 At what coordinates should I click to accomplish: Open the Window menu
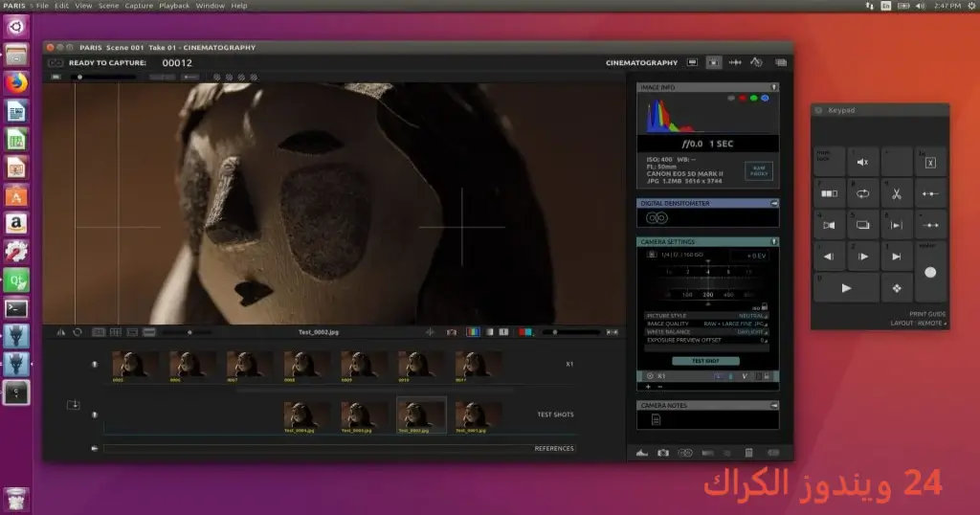pyautogui.click(x=210, y=6)
